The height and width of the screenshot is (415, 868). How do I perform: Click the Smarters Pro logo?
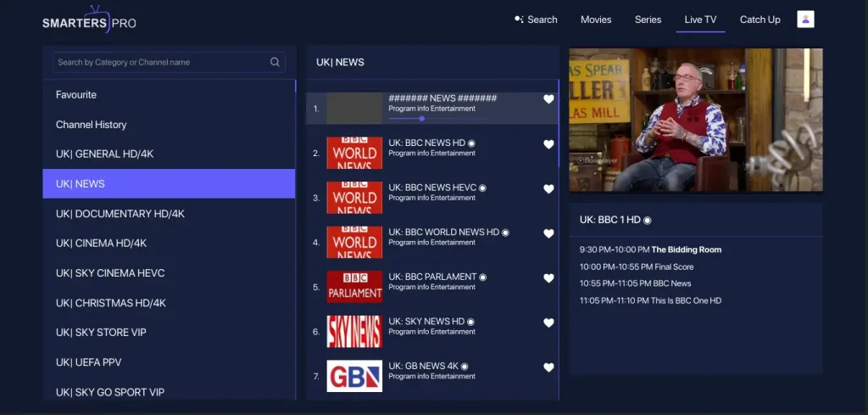pyautogui.click(x=89, y=21)
